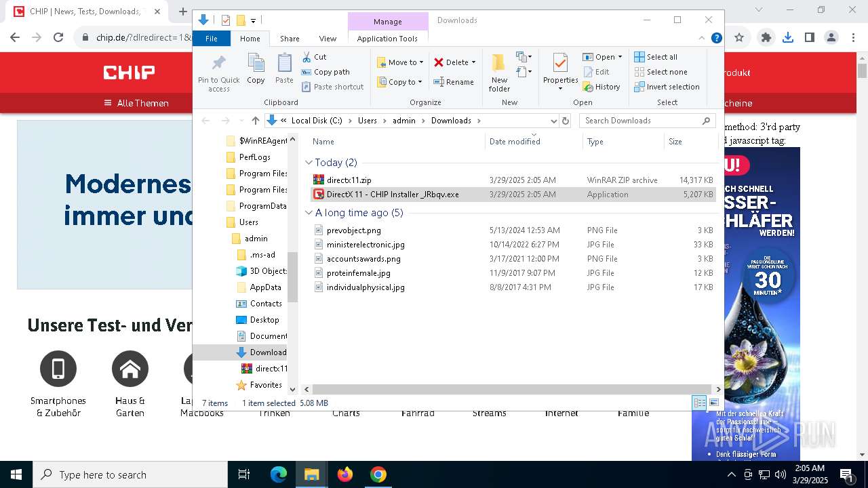Image resolution: width=868 pixels, height=488 pixels.
Task: Click Copy path in Clipboard group
Action: [x=325, y=72]
